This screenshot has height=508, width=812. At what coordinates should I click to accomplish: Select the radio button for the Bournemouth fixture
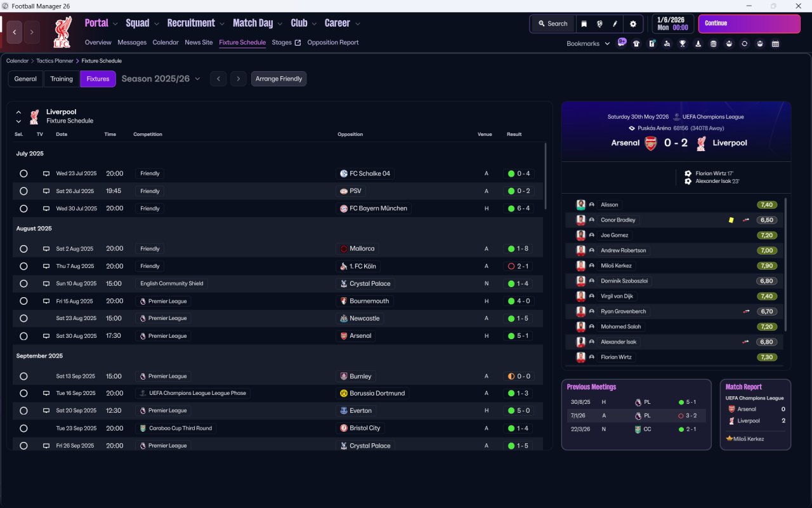coord(23,301)
